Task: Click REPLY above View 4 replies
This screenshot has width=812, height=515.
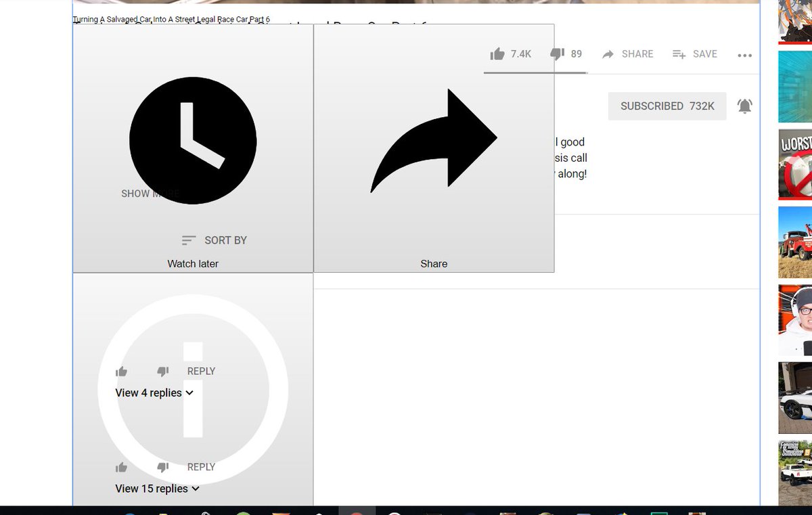Action: coord(201,372)
